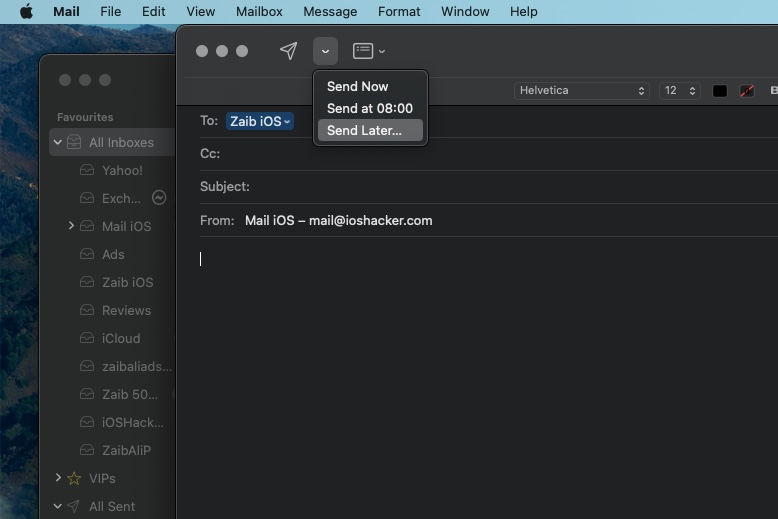Click the Zaib iOS inbox tray icon

click(87, 282)
